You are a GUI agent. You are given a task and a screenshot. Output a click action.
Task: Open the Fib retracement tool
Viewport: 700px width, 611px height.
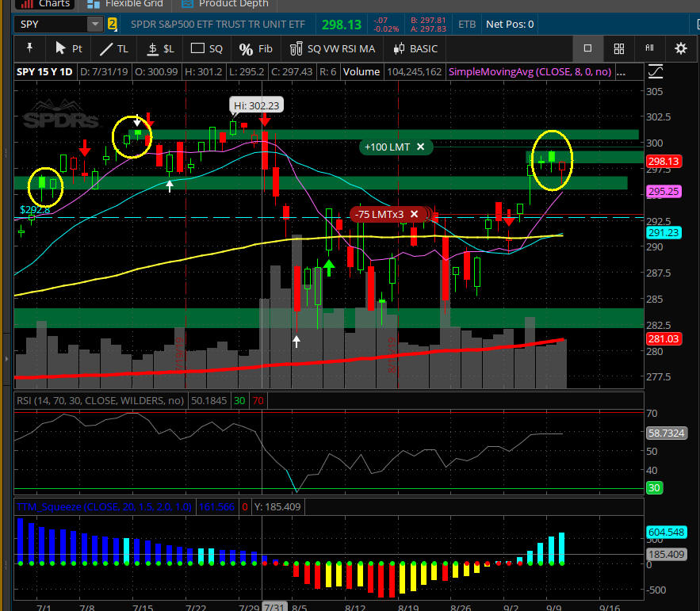[255, 48]
